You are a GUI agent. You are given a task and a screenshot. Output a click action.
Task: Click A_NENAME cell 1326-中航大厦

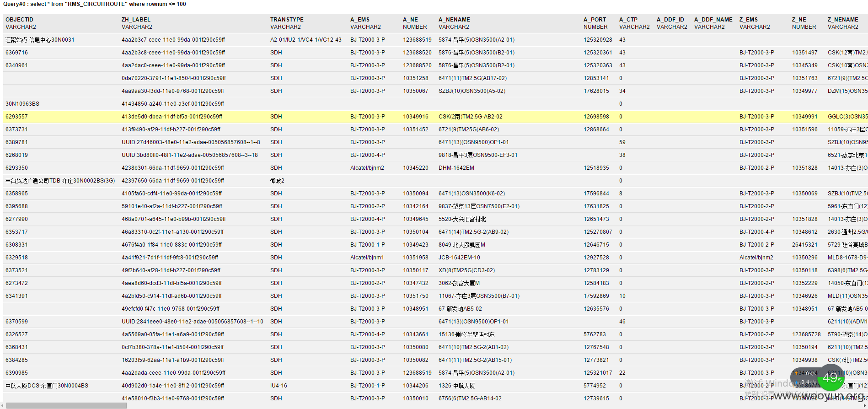pos(456,386)
